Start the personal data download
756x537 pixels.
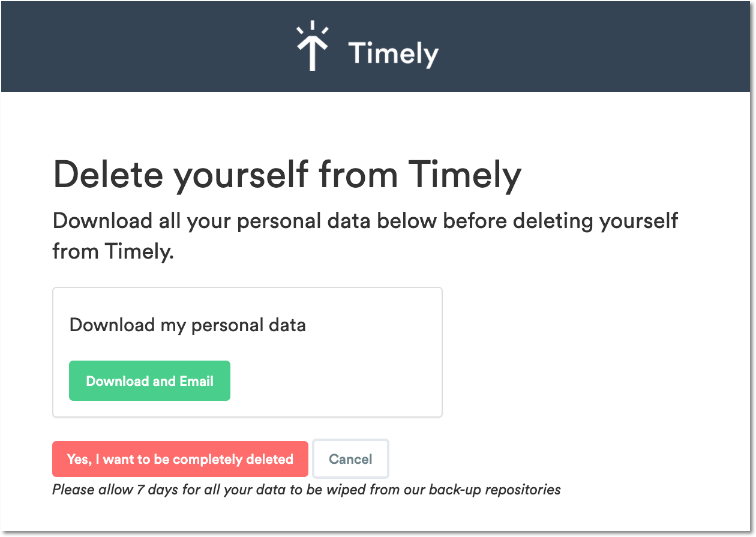point(149,380)
